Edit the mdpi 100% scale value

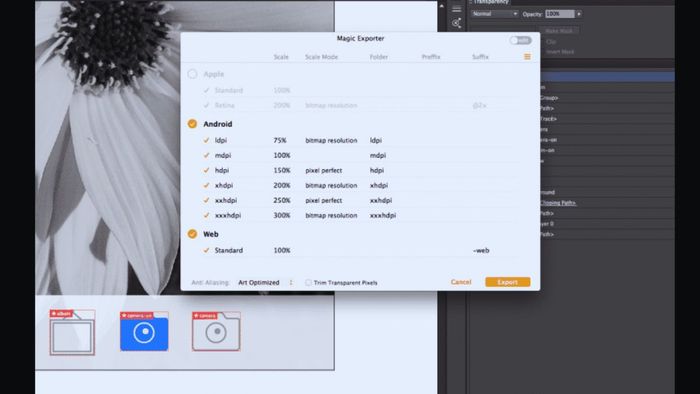click(282, 155)
